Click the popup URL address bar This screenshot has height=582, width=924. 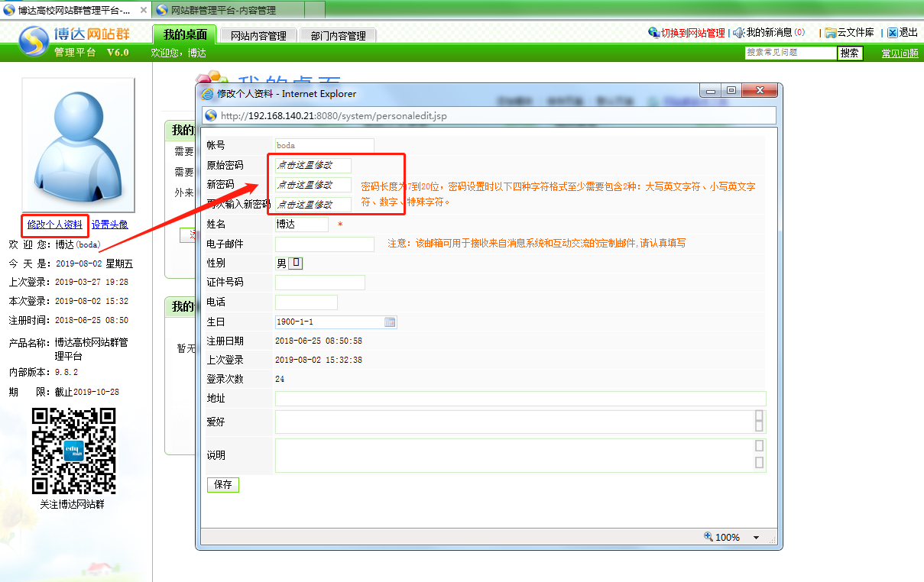pyautogui.click(x=489, y=116)
